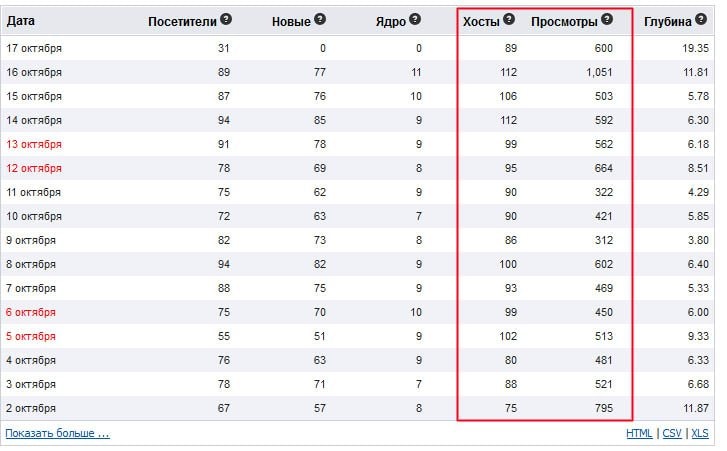Select the red 13 октября date
This screenshot has height=451, width=727.
(x=34, y=144)
